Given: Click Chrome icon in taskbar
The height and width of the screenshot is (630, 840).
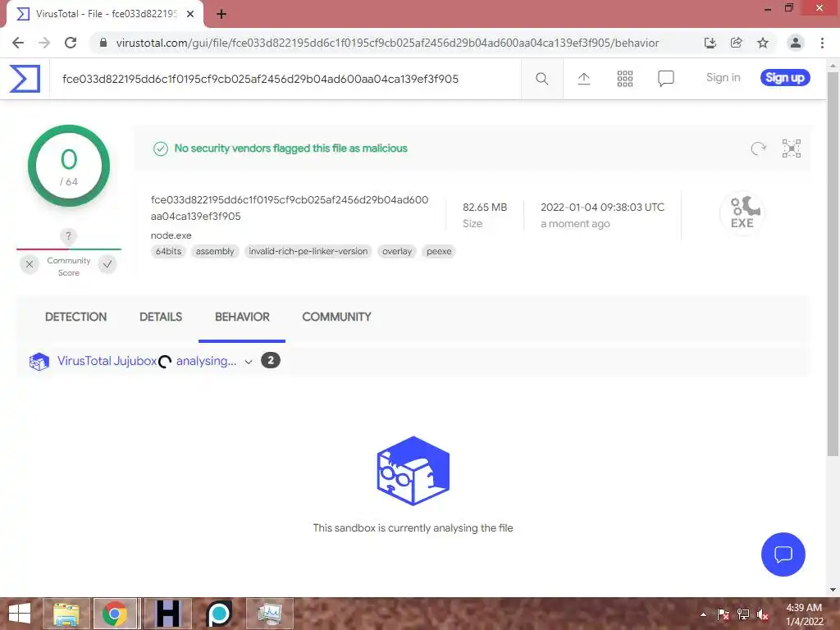Looking at the screenshot, I should click(115, 614).
